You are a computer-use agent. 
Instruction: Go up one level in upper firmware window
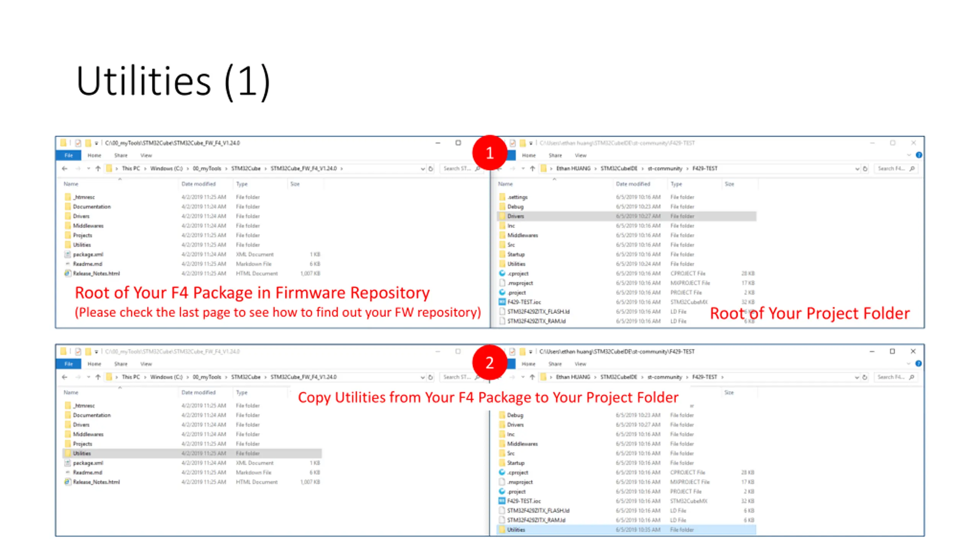pos(98,168)
